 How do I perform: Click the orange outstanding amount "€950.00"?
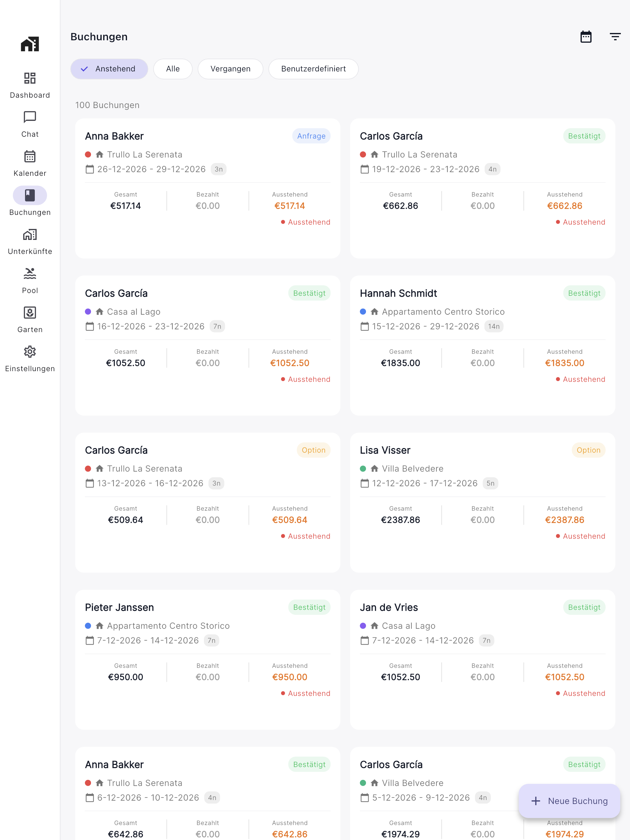[x=290, y=677]
